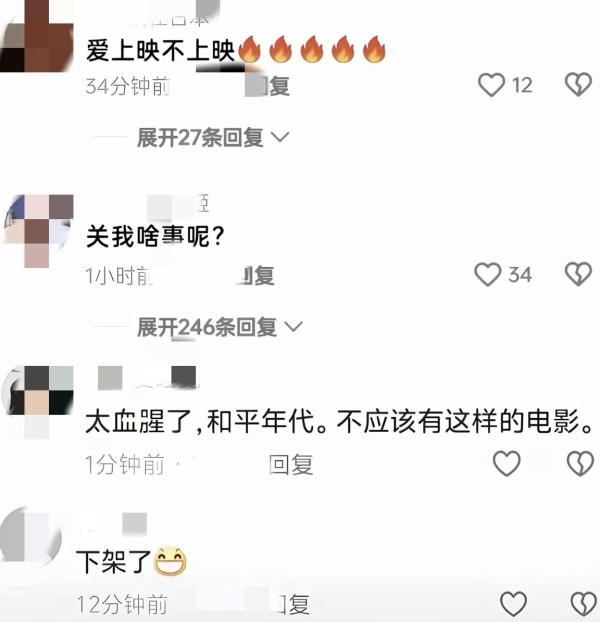Viewport: 600px width, 622px height.
Task: Like the comment with 12 likes
Action: tap(491, 84)
